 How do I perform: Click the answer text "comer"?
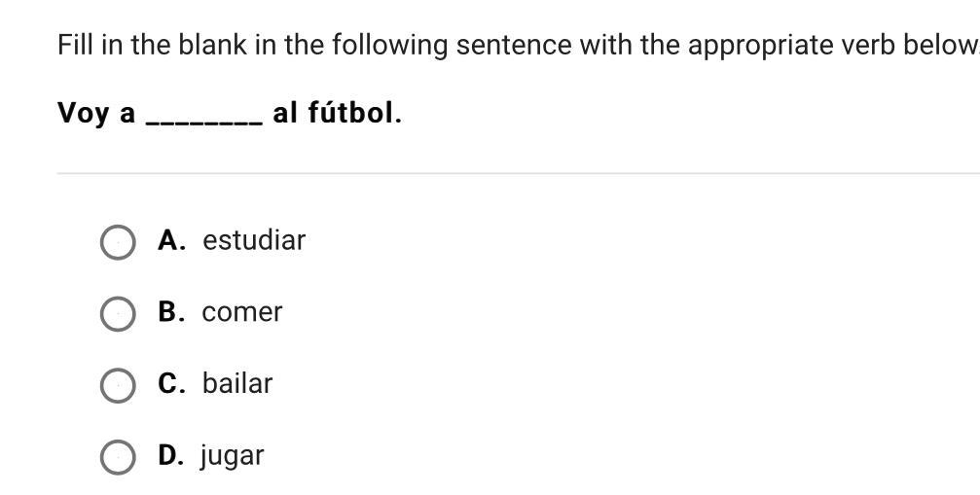click(x=241, y=312)
